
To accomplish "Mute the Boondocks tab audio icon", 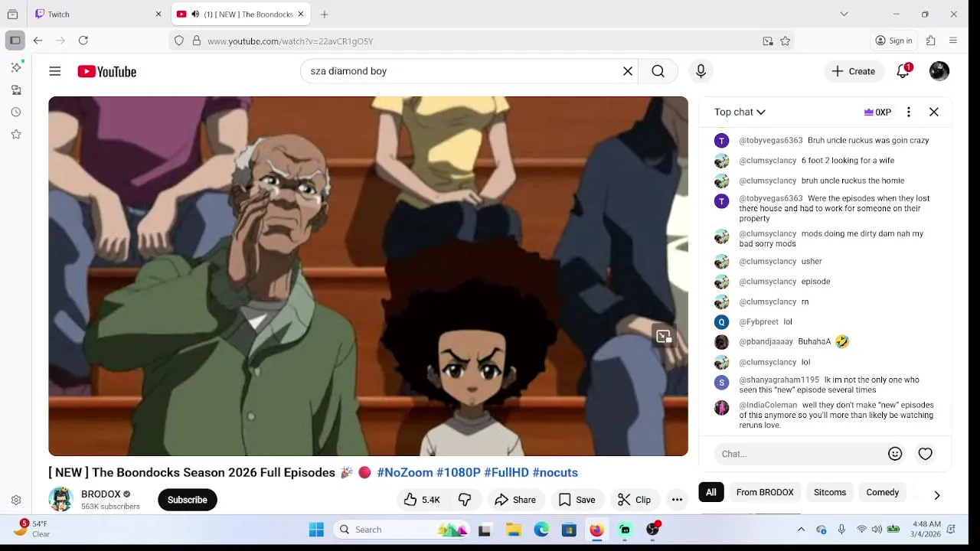I will 195,14.
